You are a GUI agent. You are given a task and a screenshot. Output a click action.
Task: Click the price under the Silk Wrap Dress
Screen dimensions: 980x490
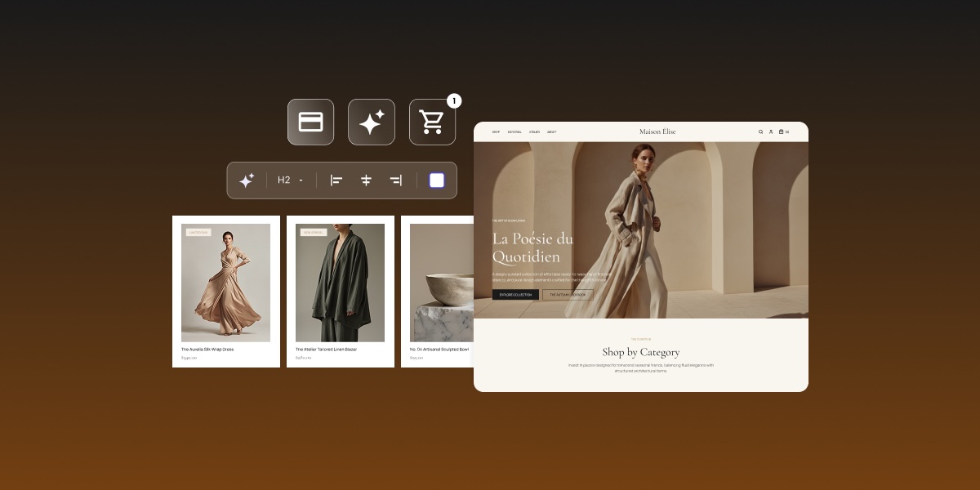[x=189, y=358]
